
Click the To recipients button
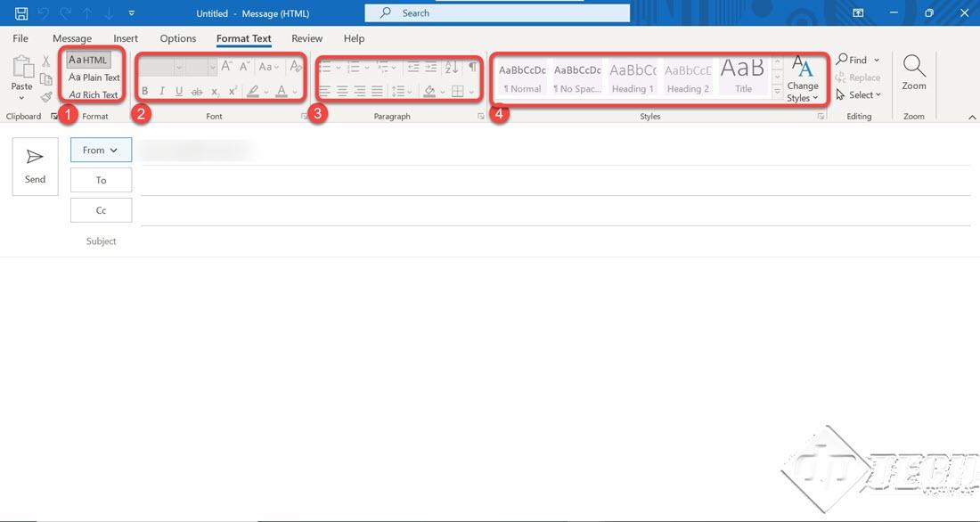[101, 180]
